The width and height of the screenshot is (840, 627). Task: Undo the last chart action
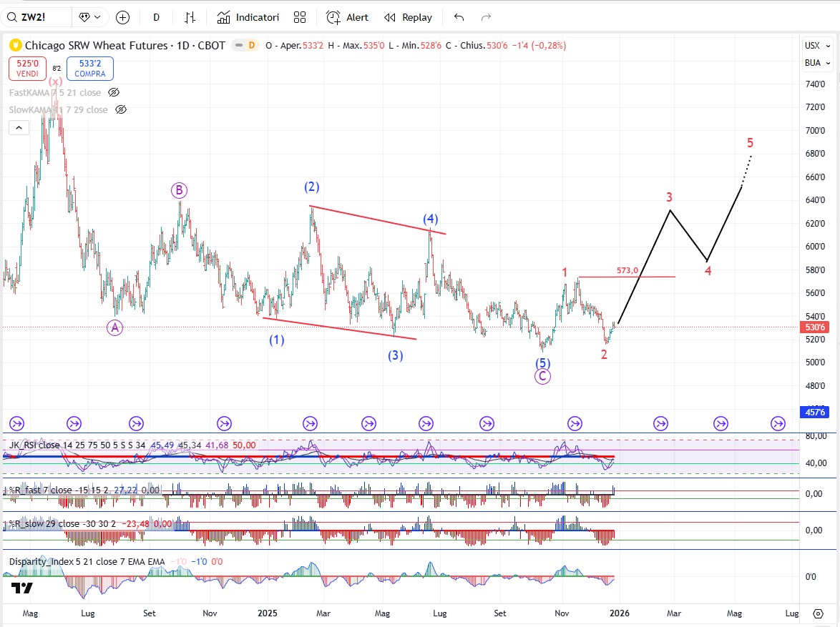coord(459,17)
